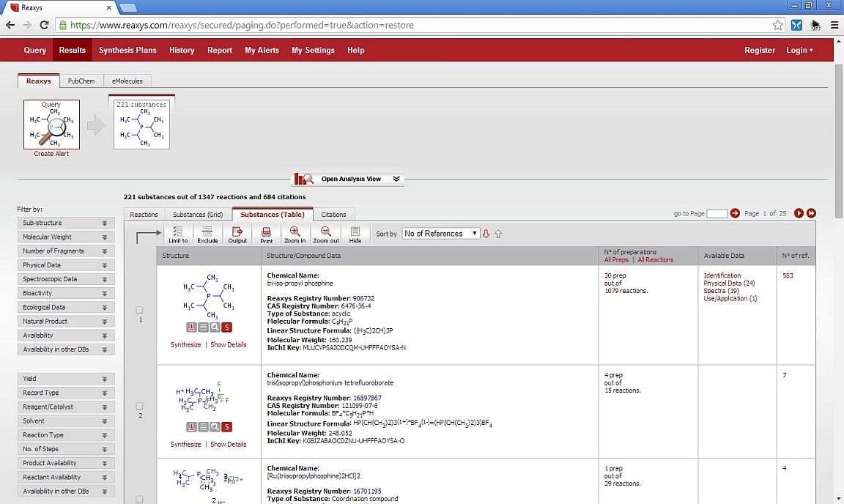Viewport: 844px width, 504px height.
Task: Switch to the eMolecules tab
Action: point(127,81)
